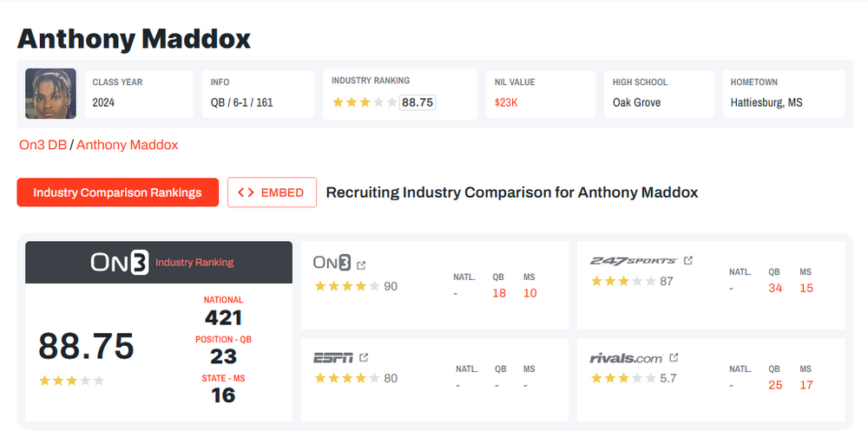868x437 pixels.
Task: Click the On3 logo in rankings card
Action: pyautogui.click(x=332, y=264)
